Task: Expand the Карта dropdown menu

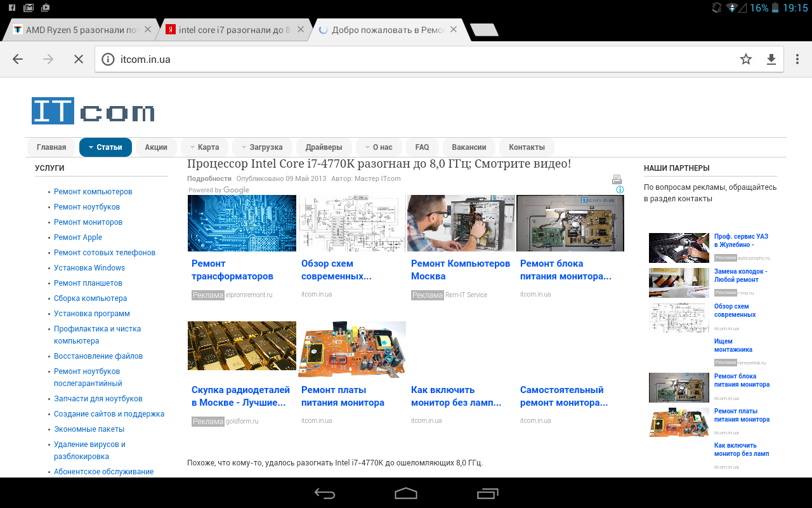Action: pos(204,147)
